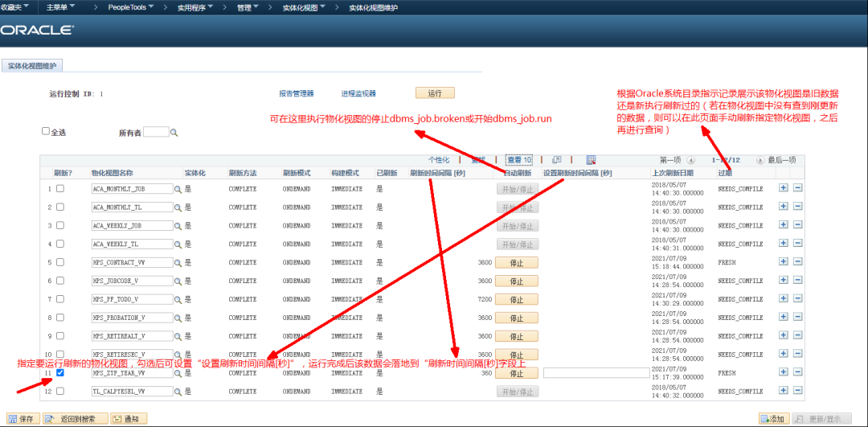Image resolution: width=868 pixels, height=427 pixels.
Task: Check refresh box for row 12 TL_CALPYESEL_VW
Action: pyautogui.click(x=59, y=392)
